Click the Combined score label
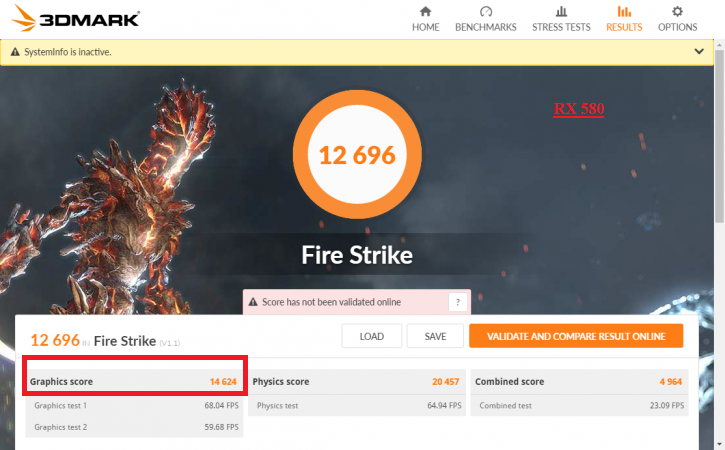The width and height of the screenshot is (725, 450). click(x=510, y=382)
